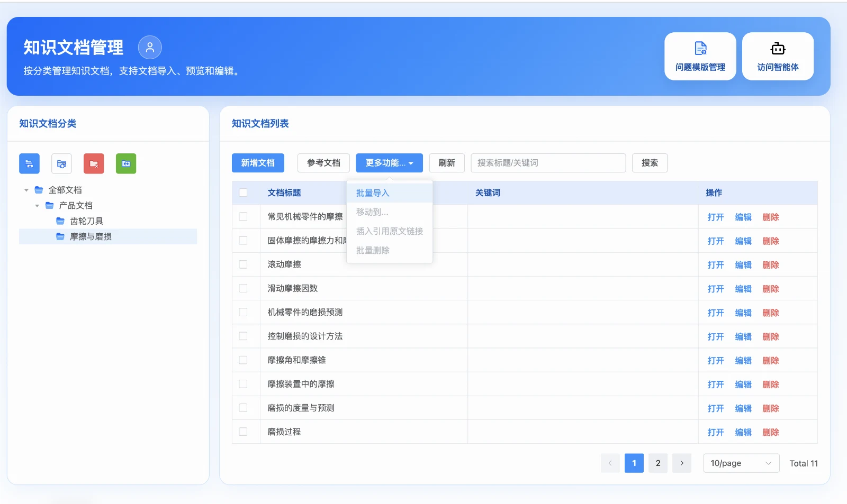Open the 滚动摩擦 document via 打开
847x504 pixels.
[716, 265]
